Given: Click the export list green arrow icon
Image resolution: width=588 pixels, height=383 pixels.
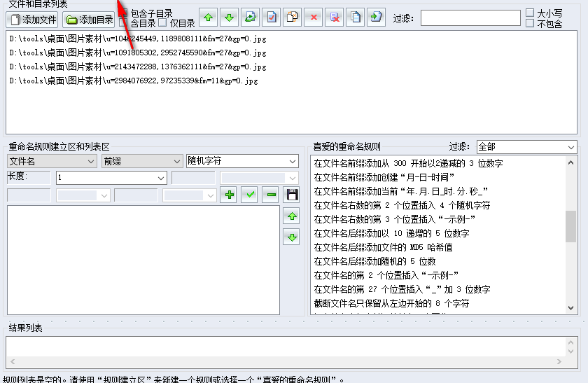Looking at the screenshot, I should (x=376, y=18).
